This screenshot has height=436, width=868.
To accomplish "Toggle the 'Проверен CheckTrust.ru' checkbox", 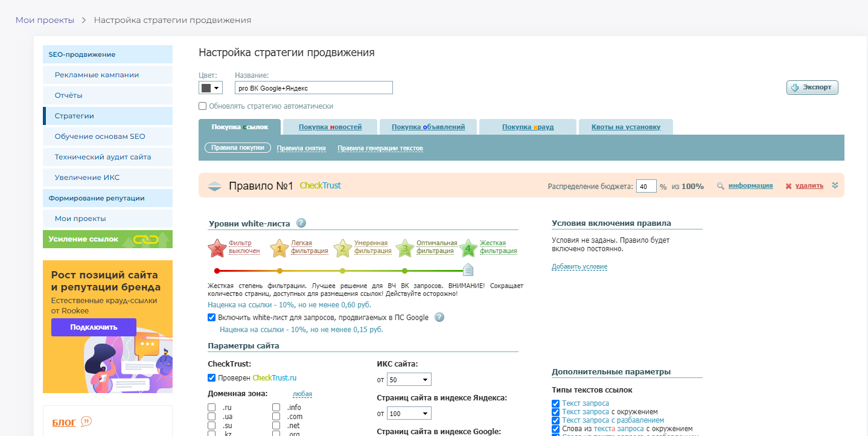I will [212, 378].
